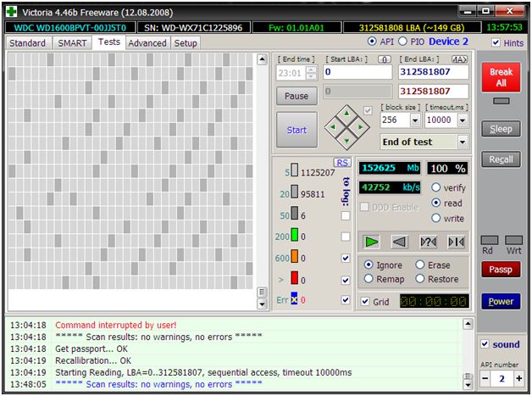
Task: Click the Pause button
Action: (x=296, y=96)
